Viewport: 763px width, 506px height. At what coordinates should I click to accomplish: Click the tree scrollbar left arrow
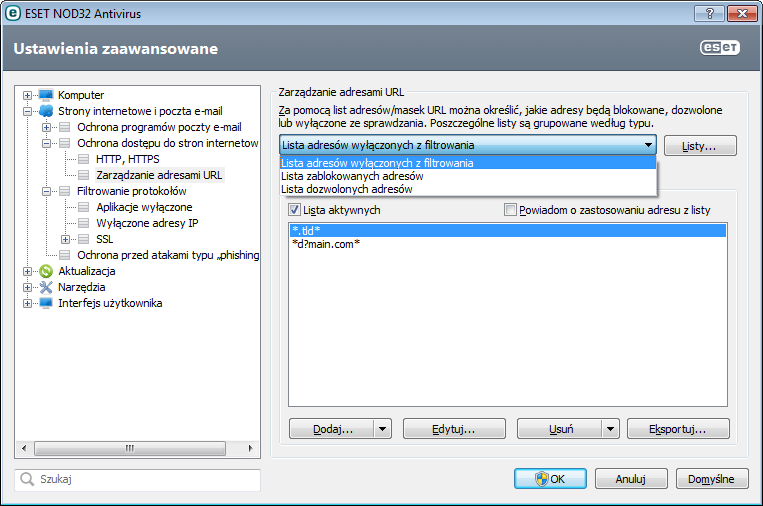coord(24,448)
